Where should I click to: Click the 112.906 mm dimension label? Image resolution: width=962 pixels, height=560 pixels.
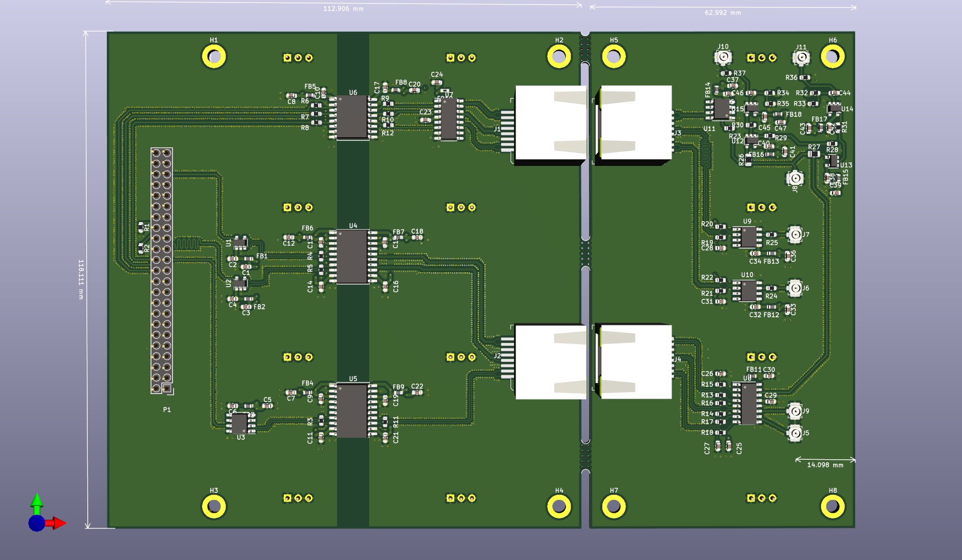[x=344, y=9]
